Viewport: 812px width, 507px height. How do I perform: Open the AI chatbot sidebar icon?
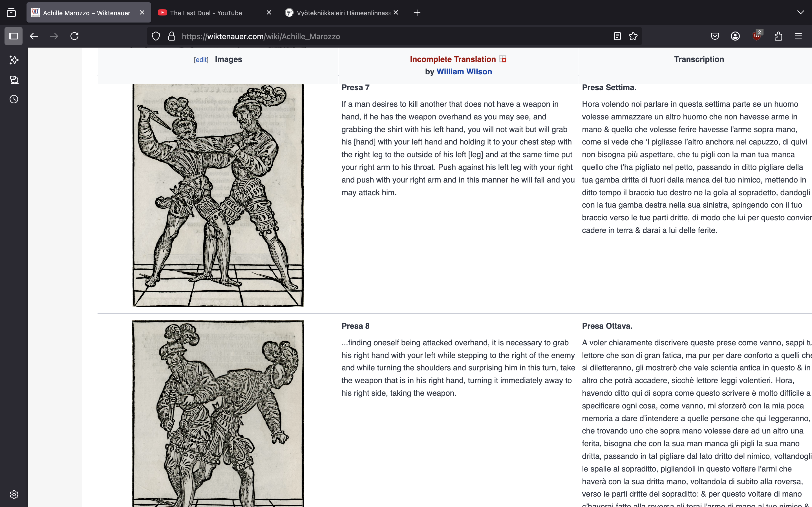tap(14, 60)
